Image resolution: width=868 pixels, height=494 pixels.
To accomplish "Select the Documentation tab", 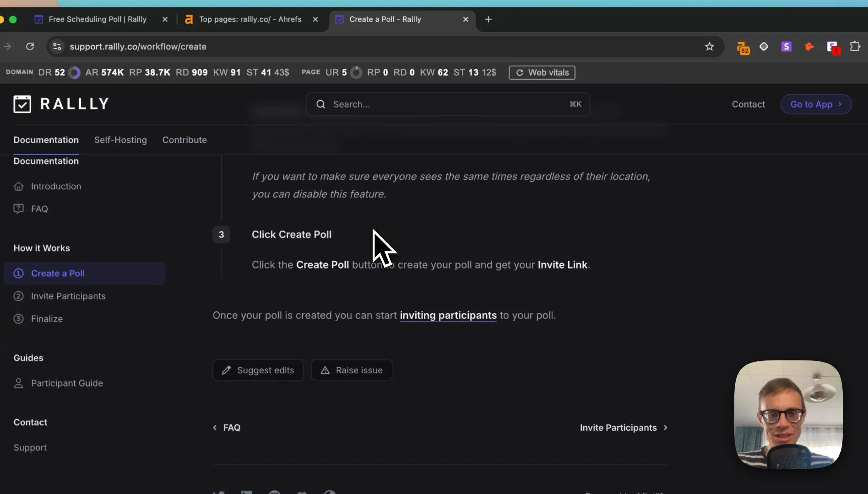I will (x=46, y=140).
